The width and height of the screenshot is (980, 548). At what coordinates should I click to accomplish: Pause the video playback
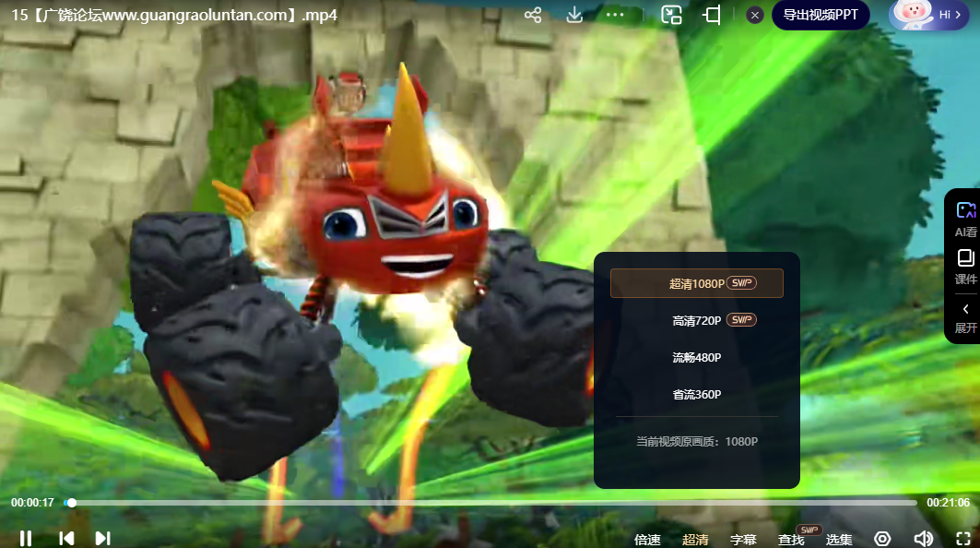click(26, 538)
